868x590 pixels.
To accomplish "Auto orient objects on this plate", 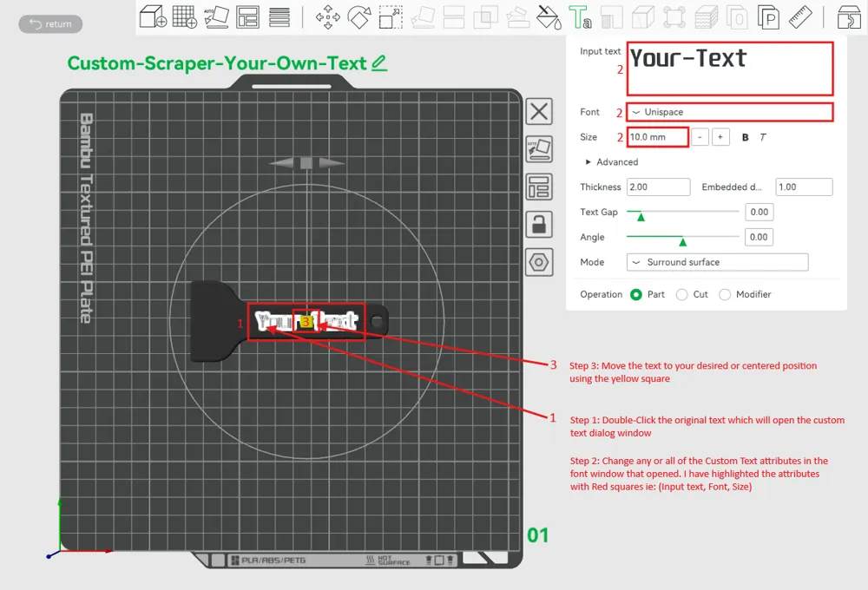I will [539, 149].
